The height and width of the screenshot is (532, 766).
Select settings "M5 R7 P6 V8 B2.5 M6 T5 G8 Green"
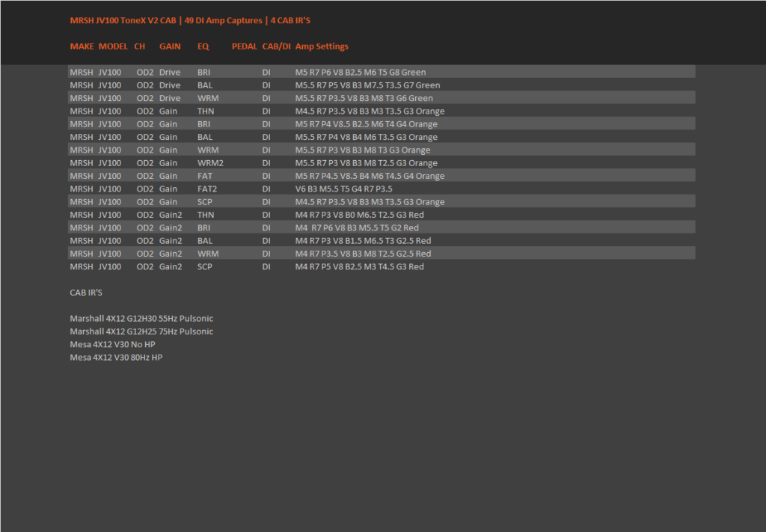361,73
